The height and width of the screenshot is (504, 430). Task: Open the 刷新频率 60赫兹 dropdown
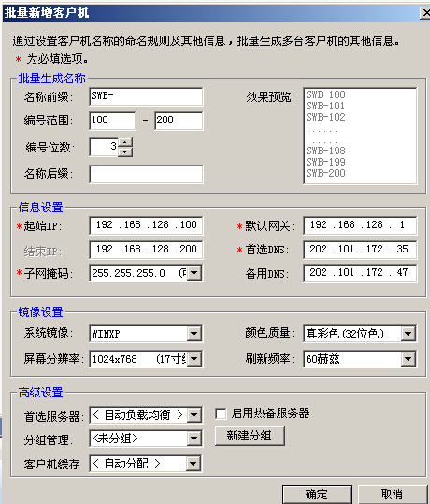click(408, 359)
